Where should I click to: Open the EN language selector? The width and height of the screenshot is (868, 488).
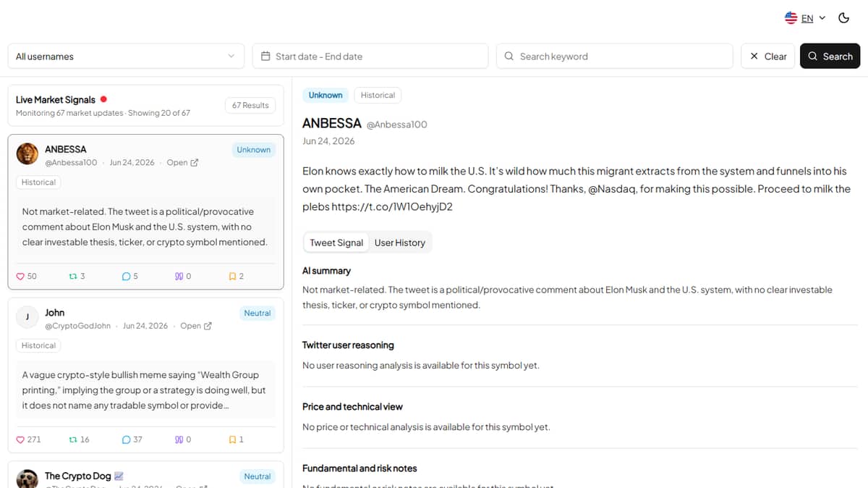coord(805,18)
